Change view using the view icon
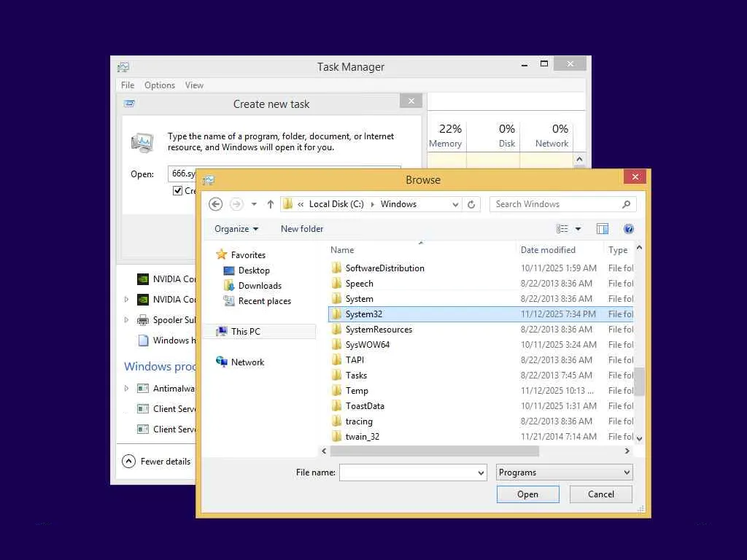The width and height of the screenshot is (747, 560). coord(562,229)
